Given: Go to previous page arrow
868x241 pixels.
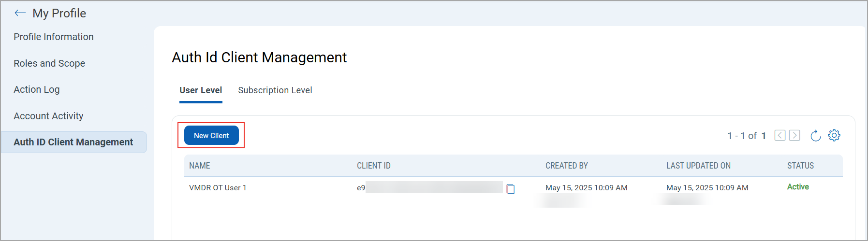Looking at the screenshot, I should coord(780,135).
